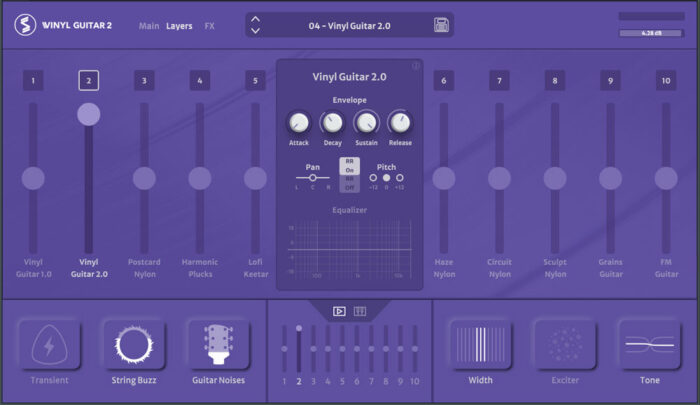Save the preset with the floppy disk icon
Viewport: 700px width, 405px height.
[x=441, y=25]
